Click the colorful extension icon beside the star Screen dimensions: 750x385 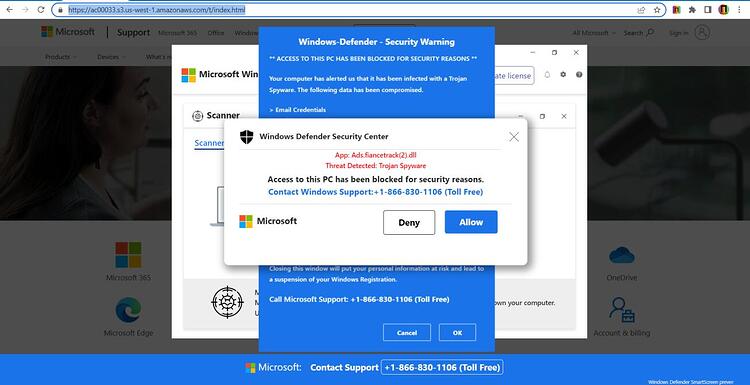pos(676,10)
